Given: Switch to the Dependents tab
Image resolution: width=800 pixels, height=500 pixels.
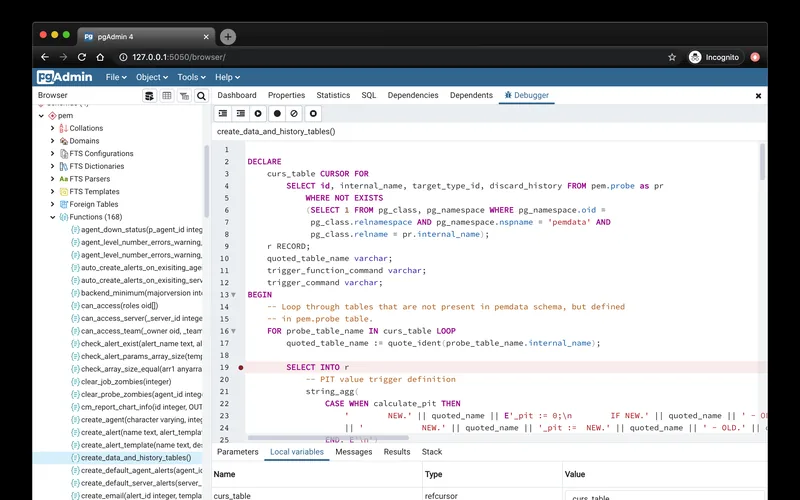Looking at the screenshot, I should [x=471, y=95].
